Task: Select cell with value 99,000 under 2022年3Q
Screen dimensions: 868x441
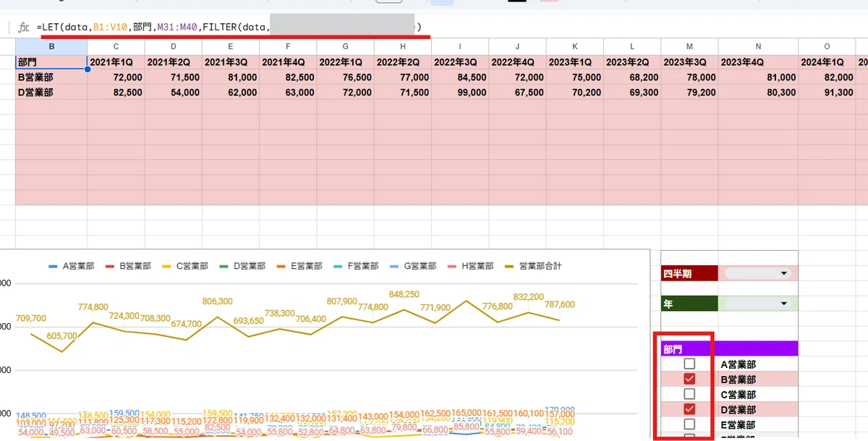Action: click(x=460, y=93)
